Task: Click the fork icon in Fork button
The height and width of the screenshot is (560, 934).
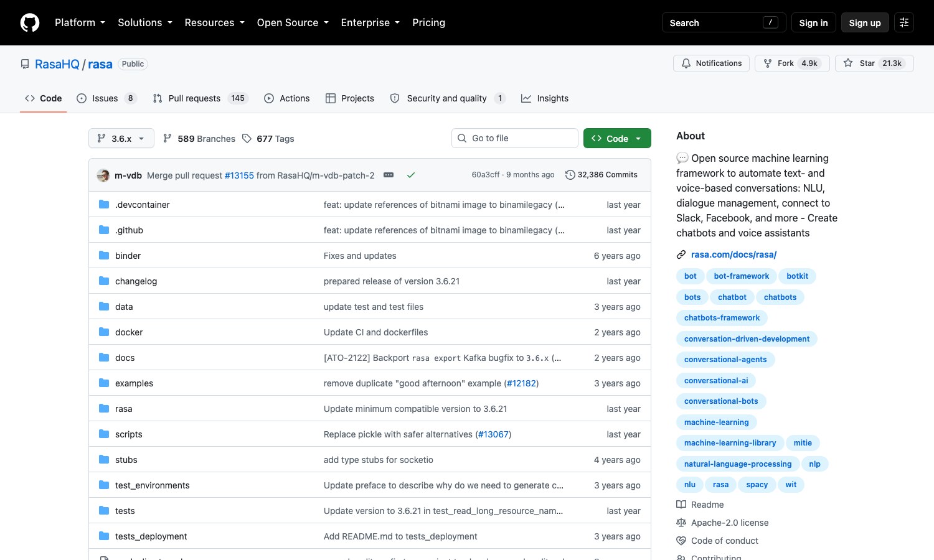Action: coord(768,63)
